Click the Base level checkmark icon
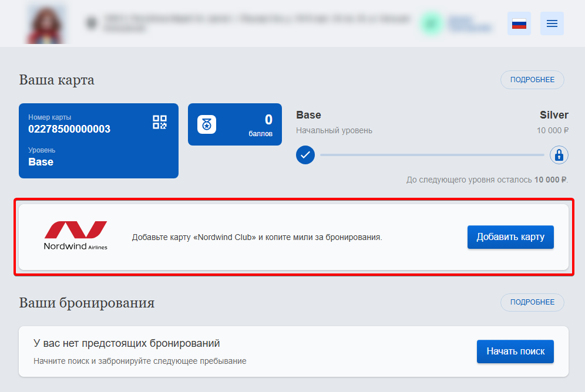Image resolution: width=585 pixels, height=392 pixels. (x=305, y=155)
